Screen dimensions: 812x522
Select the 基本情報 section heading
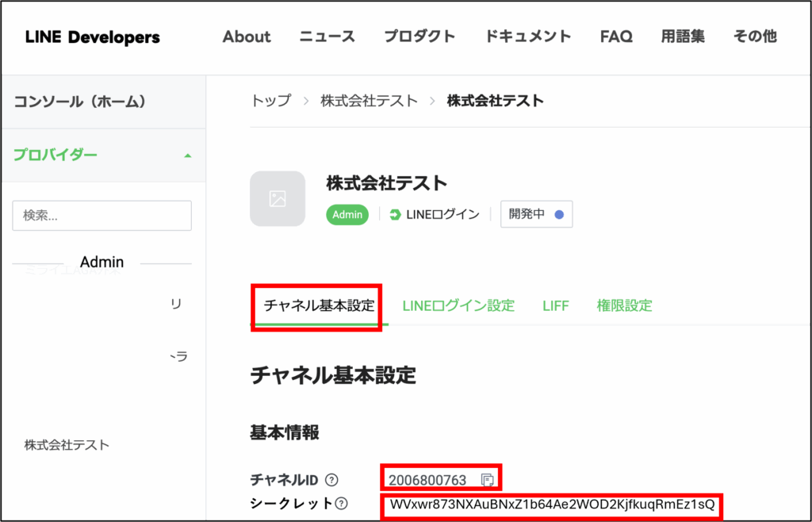pos(285,432)
